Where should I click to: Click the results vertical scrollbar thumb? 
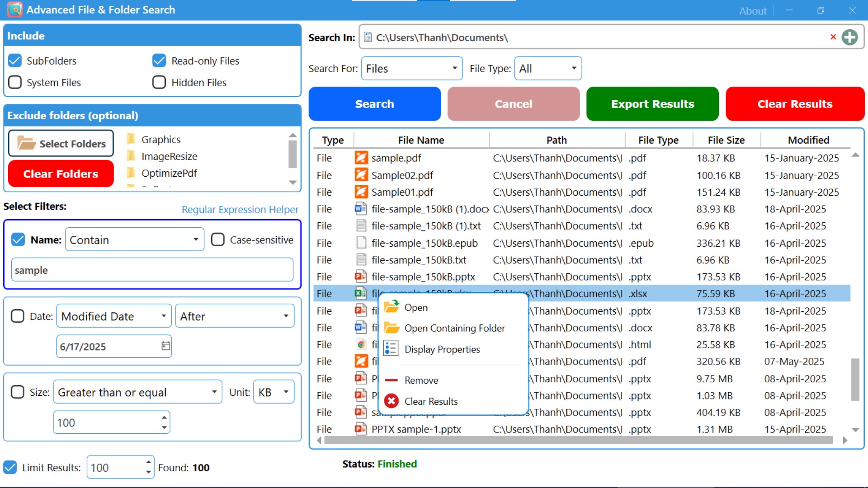click(x=855, y=380)
